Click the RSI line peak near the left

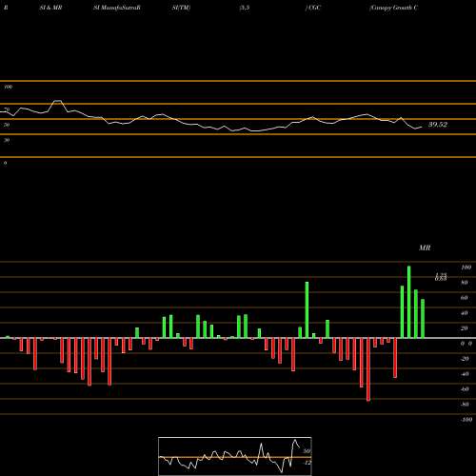[57, 101]
